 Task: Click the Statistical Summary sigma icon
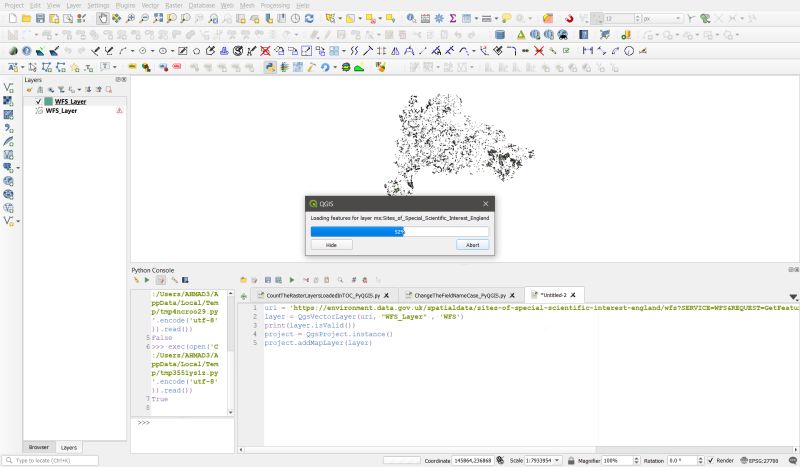453,18
